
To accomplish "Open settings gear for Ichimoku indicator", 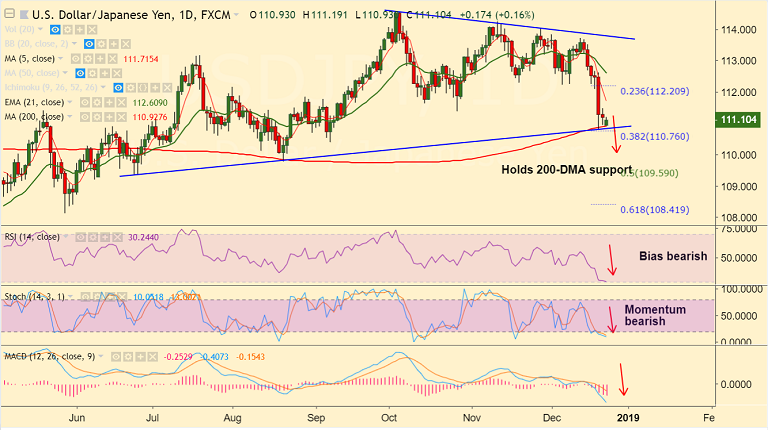I will click(130, 88).
